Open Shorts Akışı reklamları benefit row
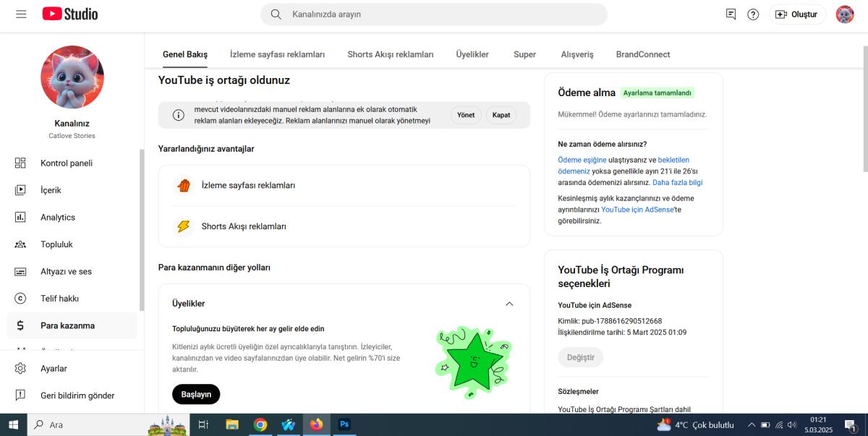 pyautogui.click(x=344, y=226)
